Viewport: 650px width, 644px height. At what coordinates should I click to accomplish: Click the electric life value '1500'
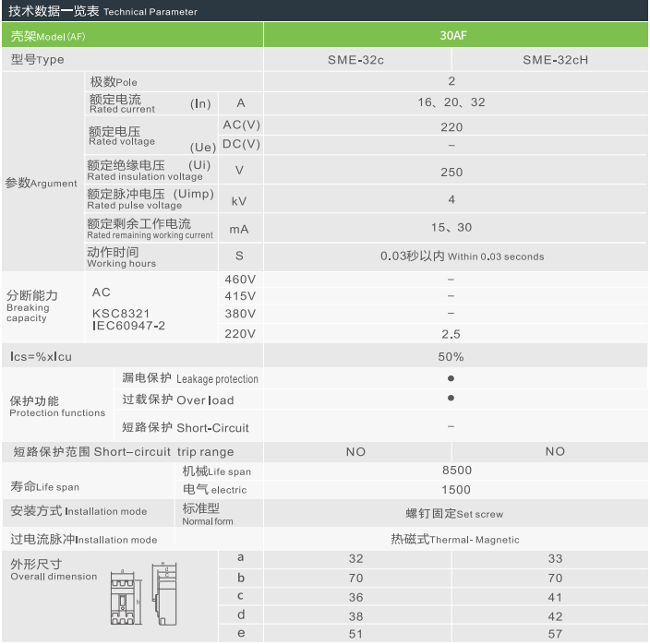pos(456,490)
